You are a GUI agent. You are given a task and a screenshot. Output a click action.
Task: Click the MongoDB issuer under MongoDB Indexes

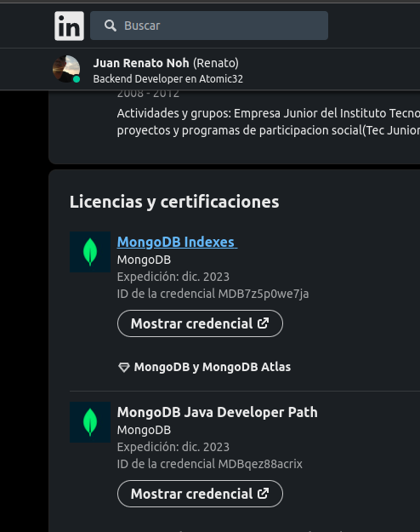coord(144,260)
